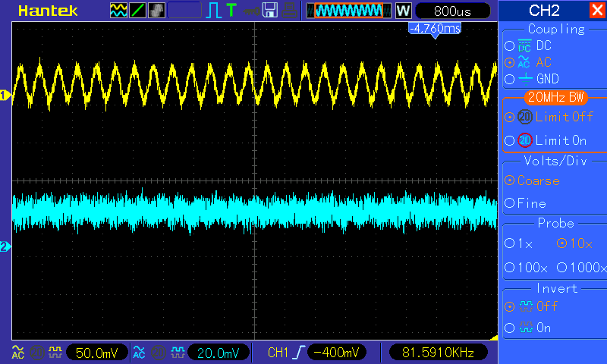Click the CH2 invert status icon
The height and width of the screenshot is (364, 607).
(178, 353)
